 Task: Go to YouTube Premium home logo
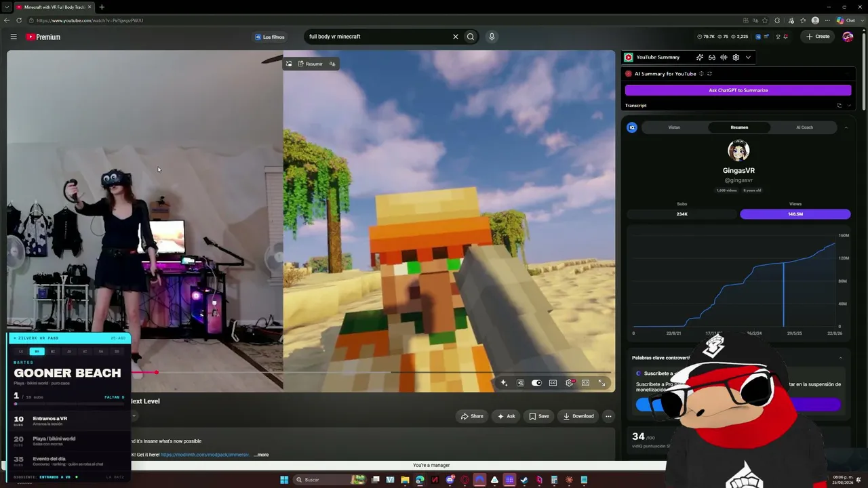click(x=43, y=37)
